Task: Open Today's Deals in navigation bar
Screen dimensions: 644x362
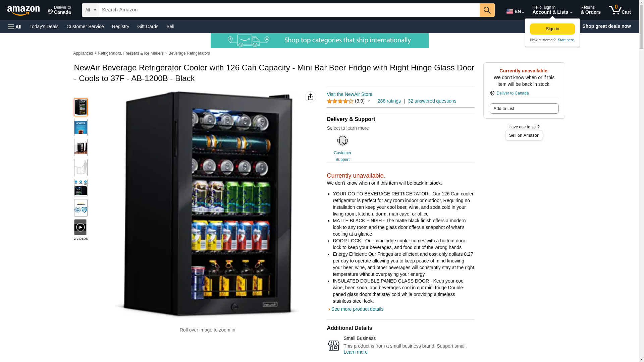Action: tap(44, 26)
